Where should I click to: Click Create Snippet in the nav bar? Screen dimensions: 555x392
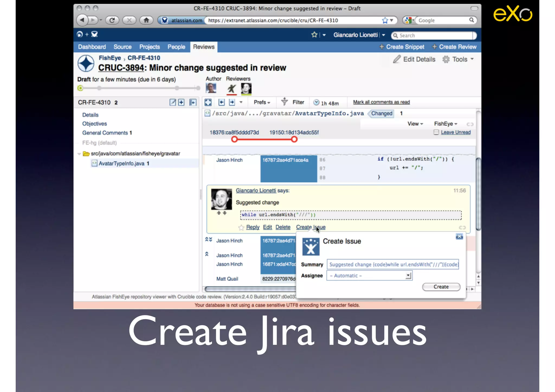coord(402,47)
